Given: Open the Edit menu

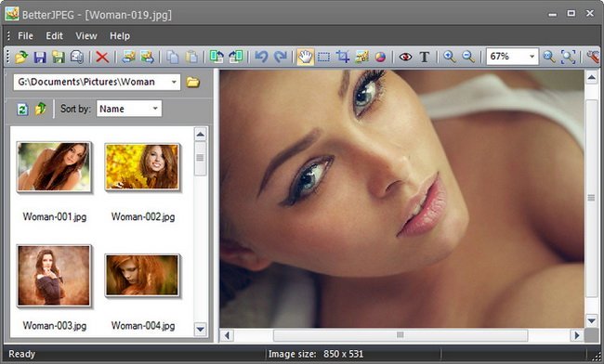Looking at the screenshot, I should [x=54, y=36].
